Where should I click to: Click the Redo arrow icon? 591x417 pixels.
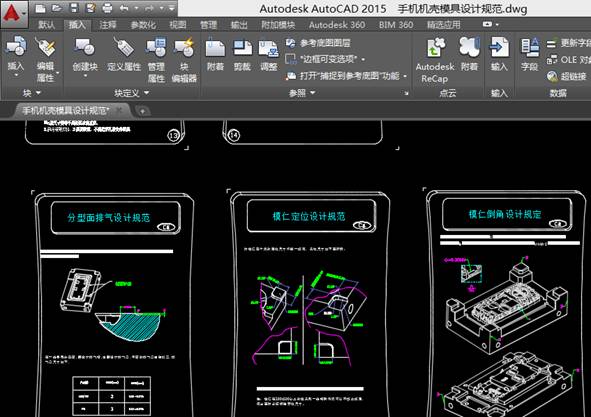pos(149,8)
